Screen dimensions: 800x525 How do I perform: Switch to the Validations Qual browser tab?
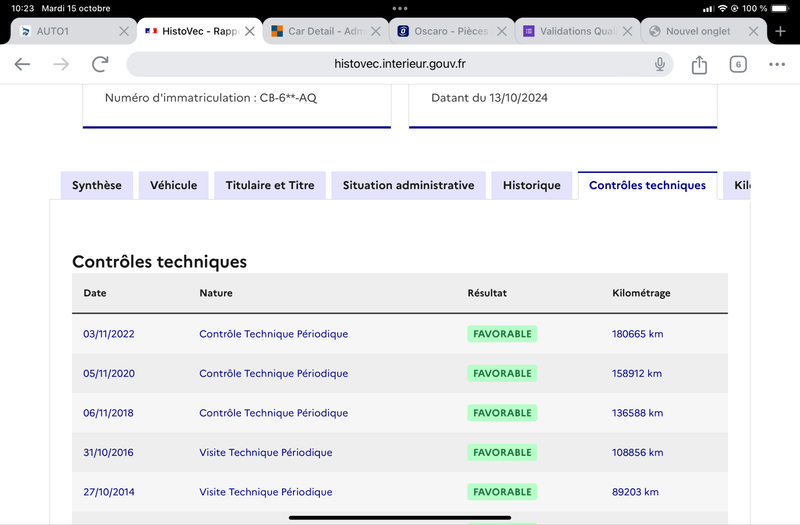(570, 31)
